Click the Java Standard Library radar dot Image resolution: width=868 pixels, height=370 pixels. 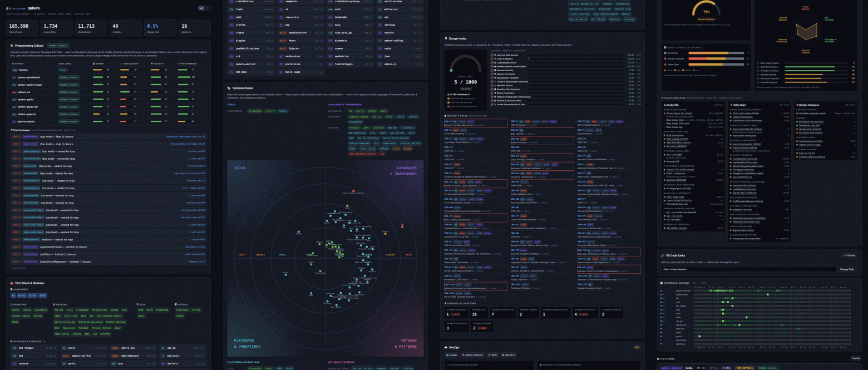click(353, 191)
